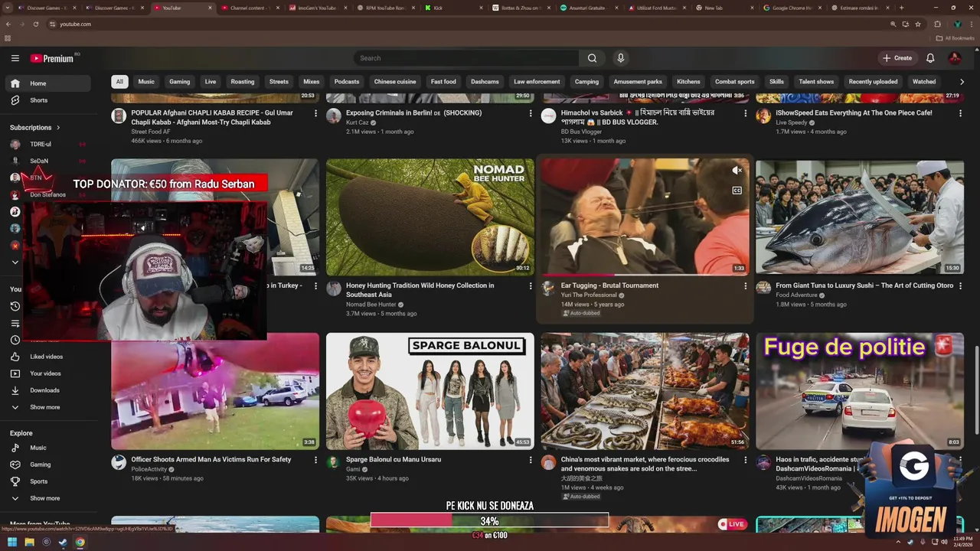The image size is (980, 551).
Task: Start voice search with microphone icon
Action: (x=621, y=58)
